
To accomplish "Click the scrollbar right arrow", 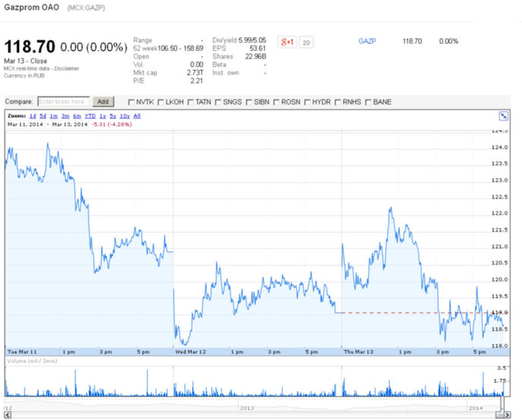I will point(508,415).
